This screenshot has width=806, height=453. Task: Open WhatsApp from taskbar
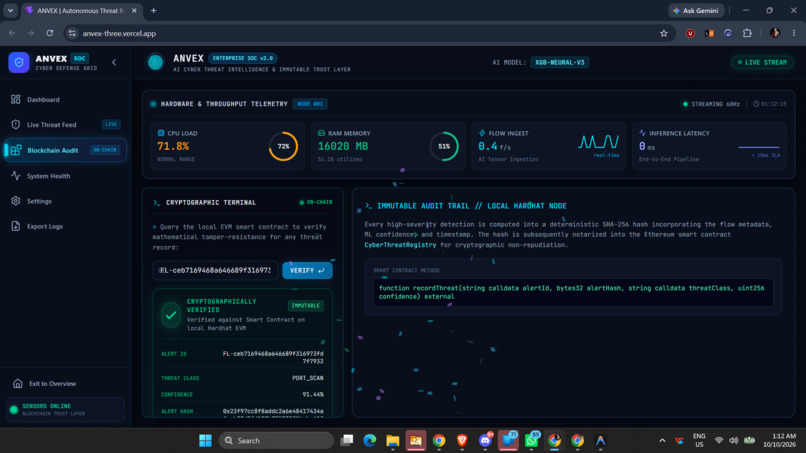532,441
